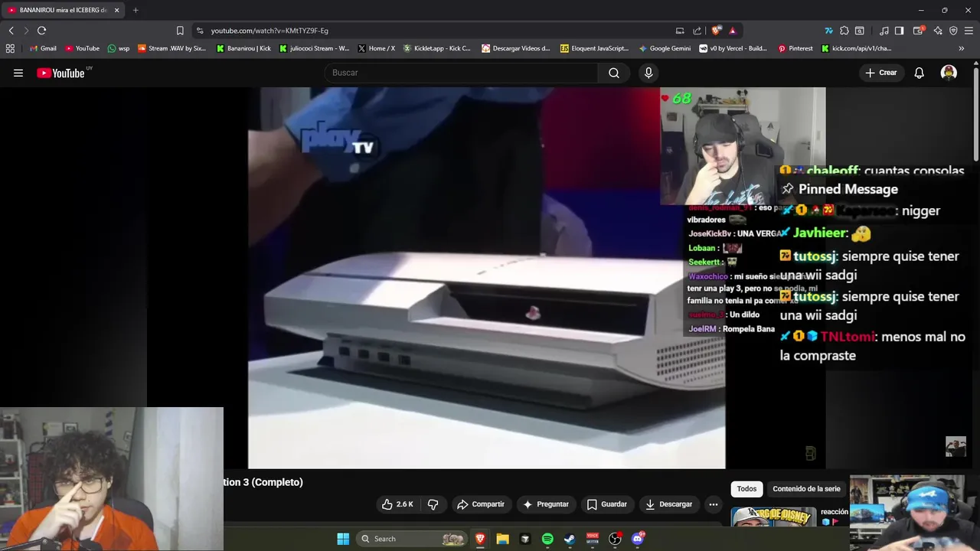Share this page from the address bar
The width and height of the screenshot is (980, 551).
pos(697,31)
